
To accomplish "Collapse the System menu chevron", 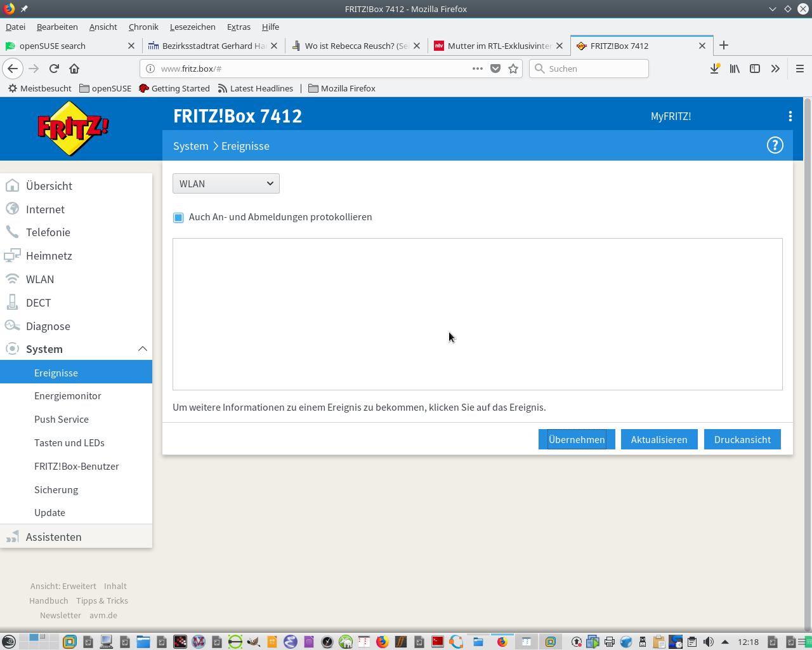I will (142, 349).
